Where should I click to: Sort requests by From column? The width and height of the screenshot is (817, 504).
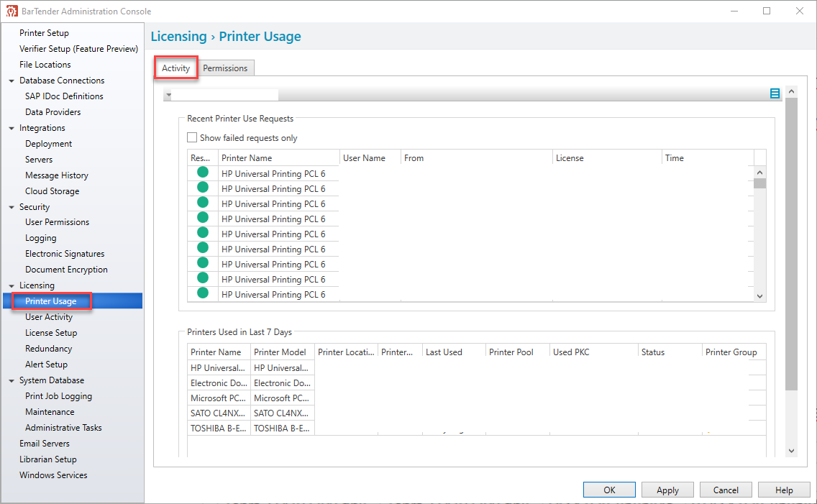tap(476, 157)
